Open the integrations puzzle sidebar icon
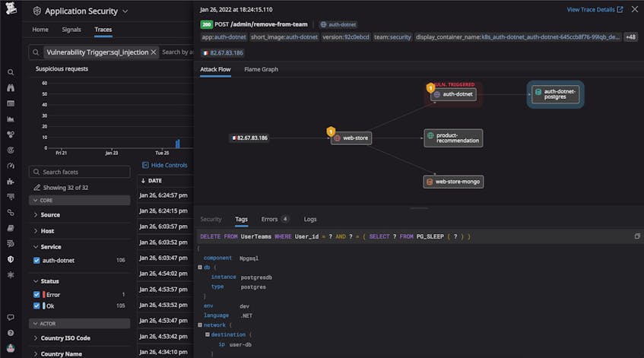This screenshot has height=358, width=644. tap(11, 182)
